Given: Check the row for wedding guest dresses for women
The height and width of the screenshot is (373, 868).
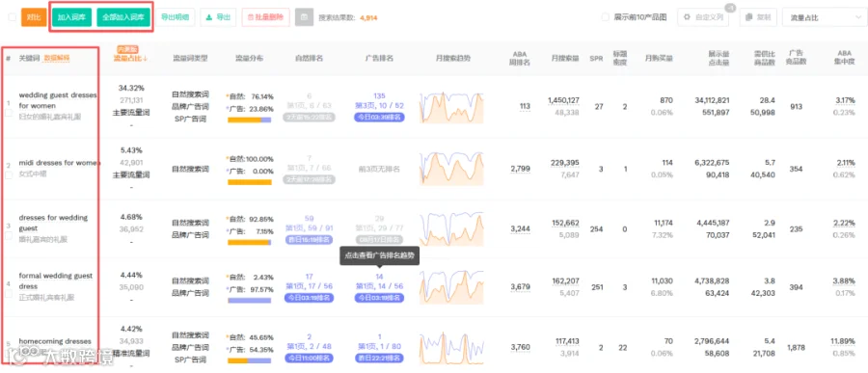Looking at the screenshot, I should (x=9, y=113).
